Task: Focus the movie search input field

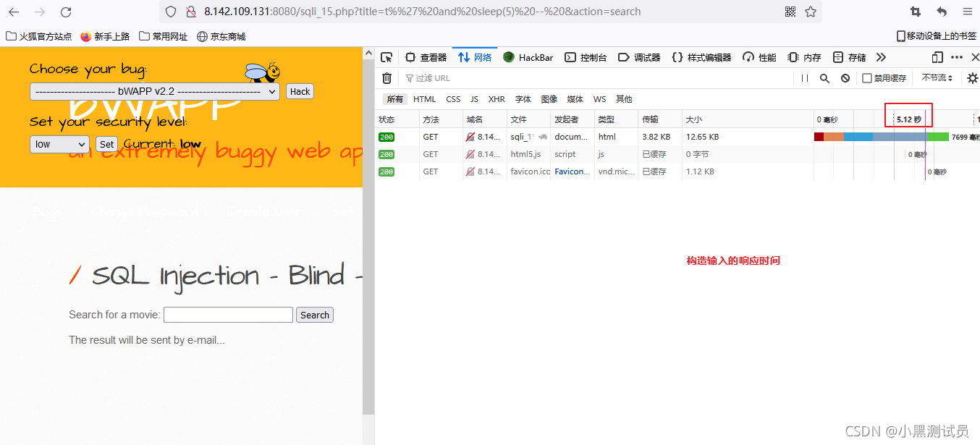Action: pos(228,315)
